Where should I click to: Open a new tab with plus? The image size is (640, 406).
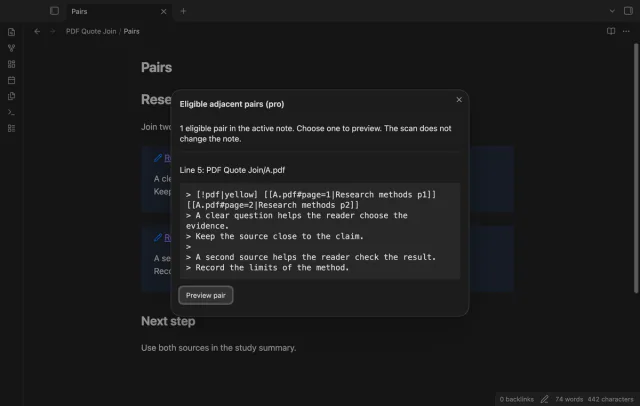[183, 11]
